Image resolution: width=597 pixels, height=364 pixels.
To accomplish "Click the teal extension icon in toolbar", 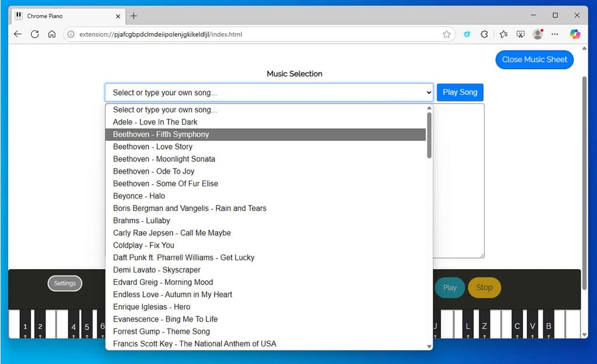I will pyautogui.click(x=467, y=34).
